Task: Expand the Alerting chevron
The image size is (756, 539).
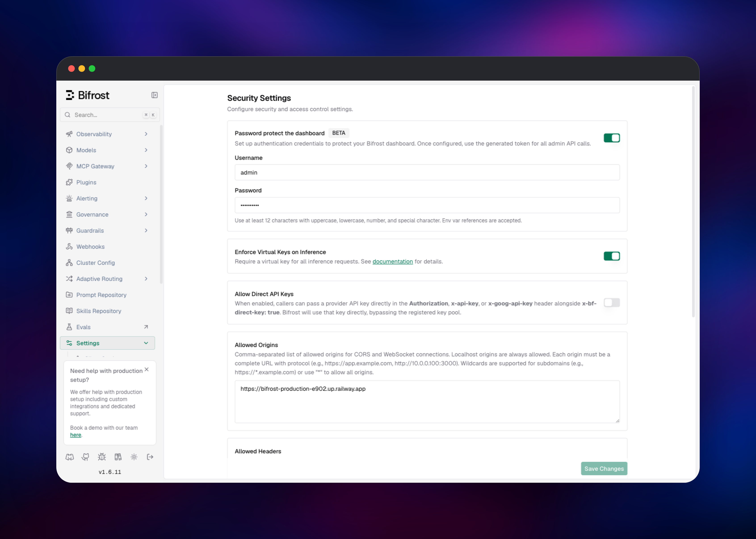Action: [x=146, y=199]
